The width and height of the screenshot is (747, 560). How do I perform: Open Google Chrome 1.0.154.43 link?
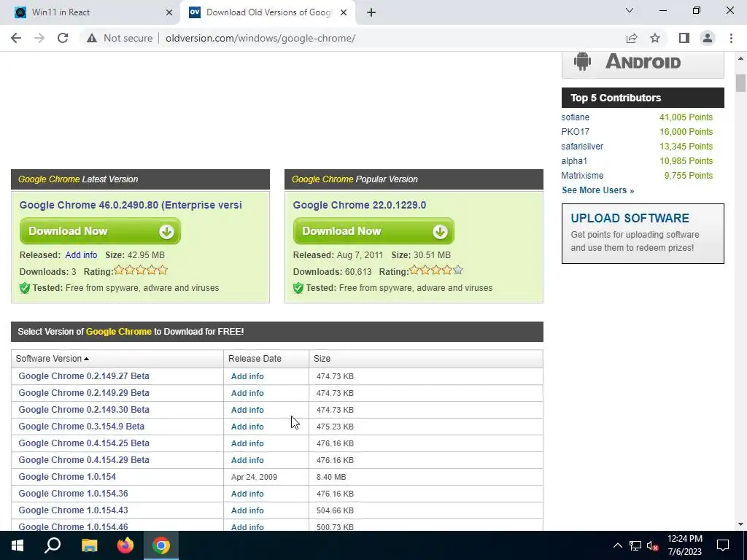tap(74, 510)
